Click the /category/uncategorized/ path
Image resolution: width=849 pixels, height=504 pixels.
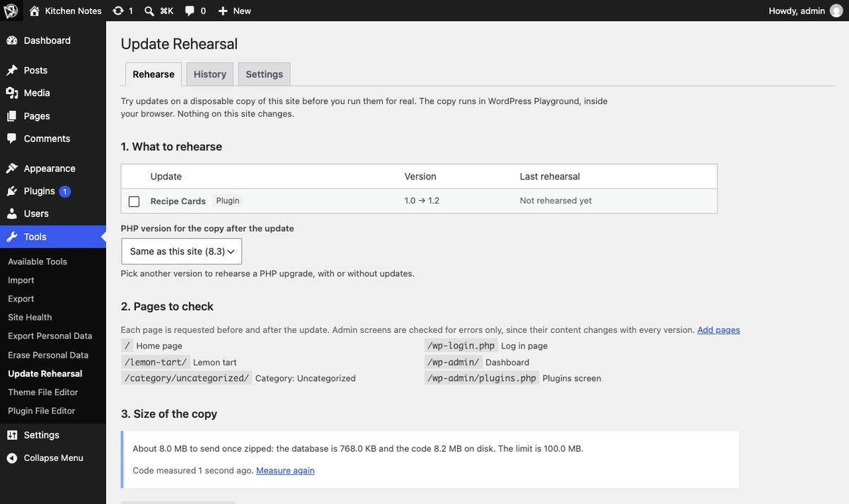(x=186, y=378)
